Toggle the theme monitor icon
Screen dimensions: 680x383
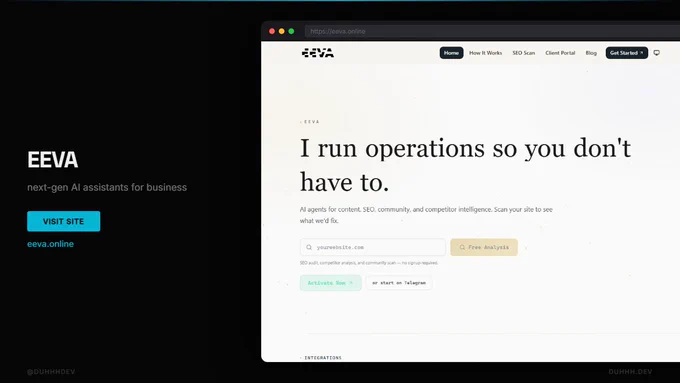pyautogui.click(x=657, y=53)
